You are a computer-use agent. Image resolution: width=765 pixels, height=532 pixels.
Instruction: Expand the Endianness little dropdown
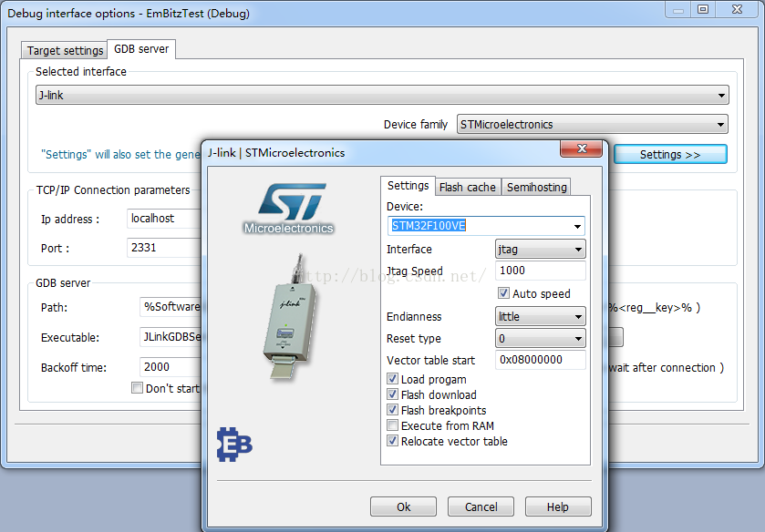coord(540,316)
